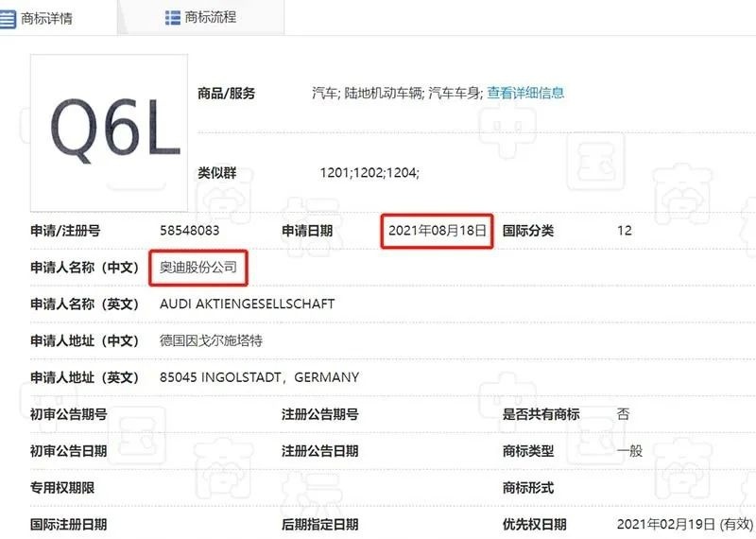Viewport: 756px width, 539px height.
Task: Click the 类似群 label
Action: tap(217, 173)
